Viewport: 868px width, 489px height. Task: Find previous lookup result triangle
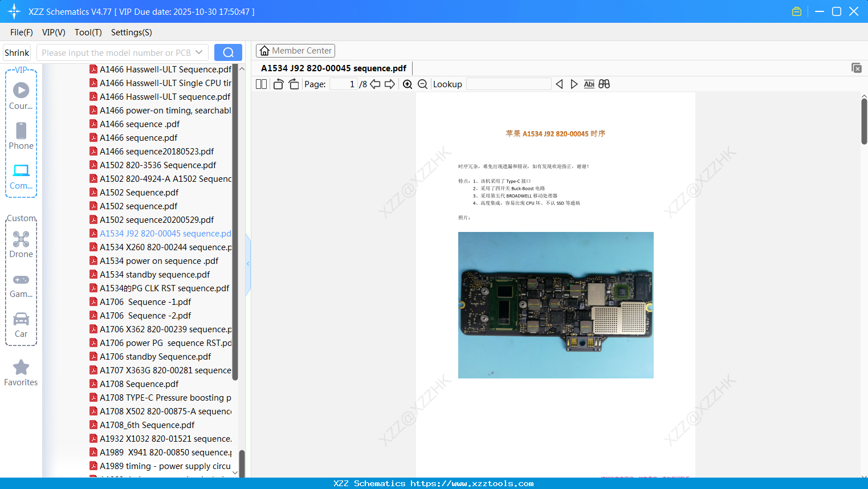[x=559, y=84]
